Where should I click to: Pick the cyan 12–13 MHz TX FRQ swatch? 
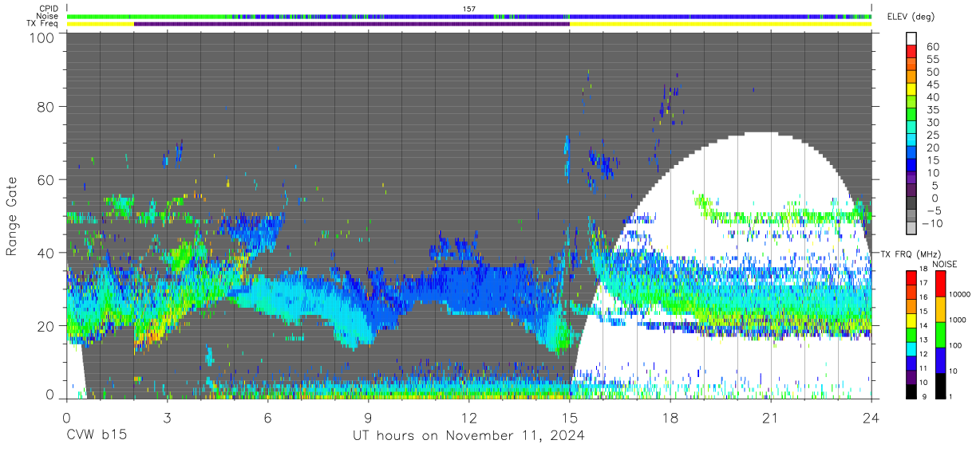(x=911, y=348)
